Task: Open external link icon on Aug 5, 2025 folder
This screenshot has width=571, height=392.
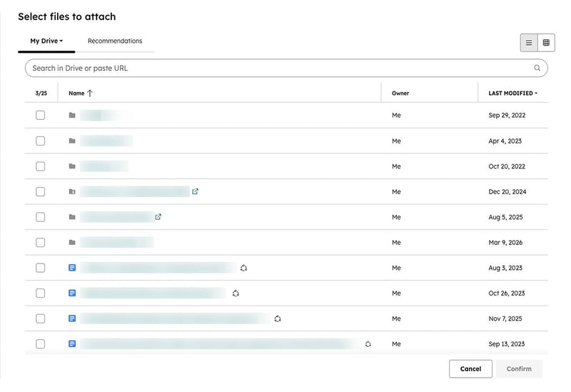Action: (158, 217)
